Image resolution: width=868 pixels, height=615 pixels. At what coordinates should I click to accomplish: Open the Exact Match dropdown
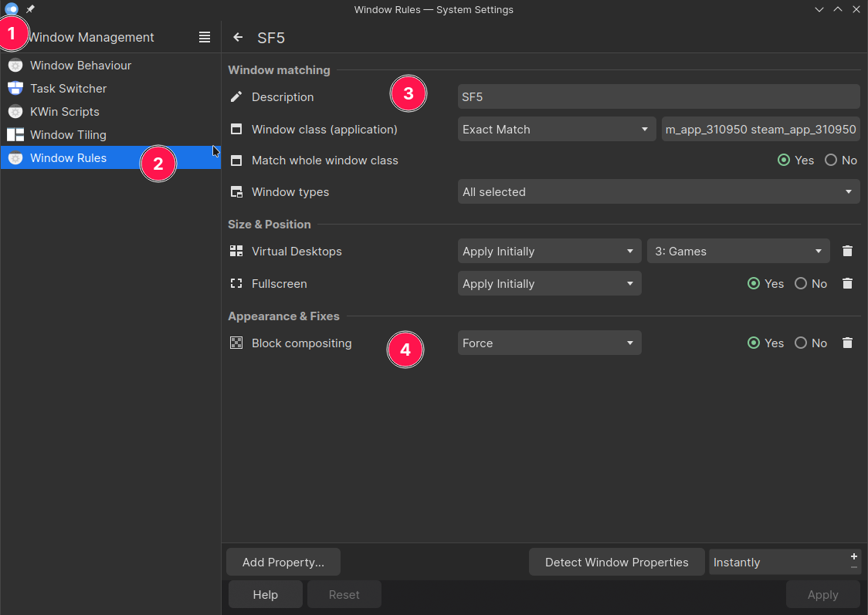coord(556,129)
